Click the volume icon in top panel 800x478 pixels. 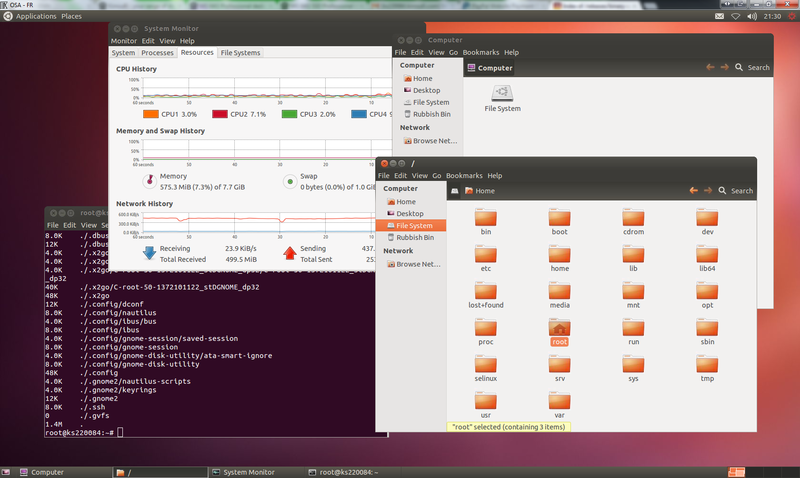tap(752, 16)
